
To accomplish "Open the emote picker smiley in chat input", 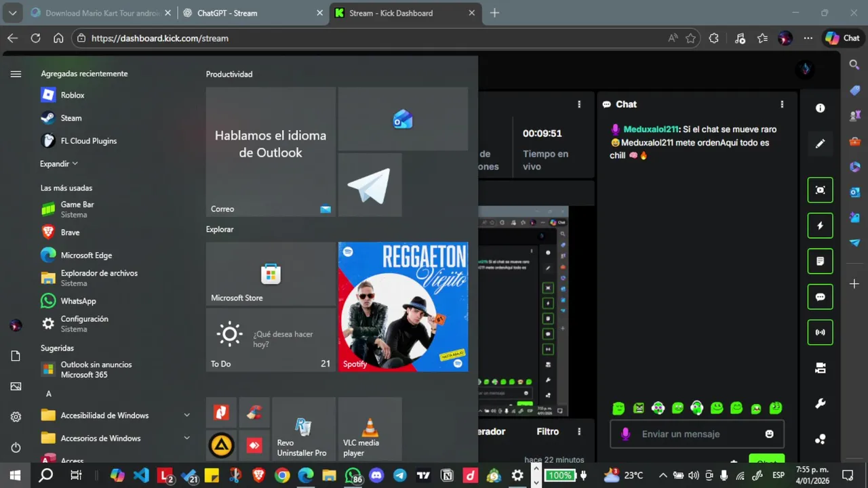I will [769, 434].
